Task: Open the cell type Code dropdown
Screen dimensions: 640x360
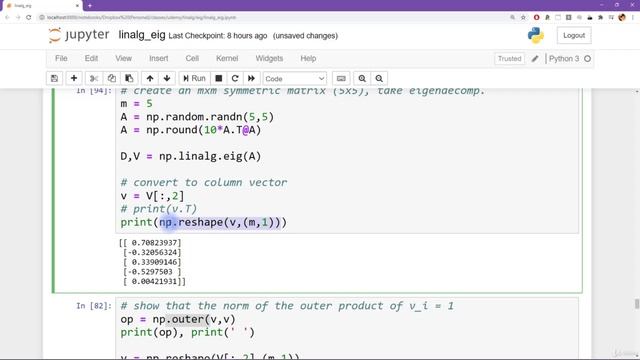Action: (x=295, y=78)
